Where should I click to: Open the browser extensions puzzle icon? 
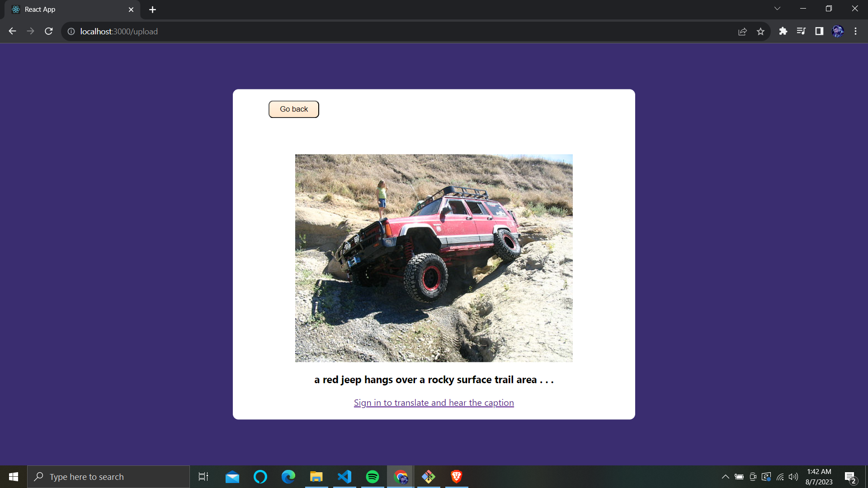point(783,31)
